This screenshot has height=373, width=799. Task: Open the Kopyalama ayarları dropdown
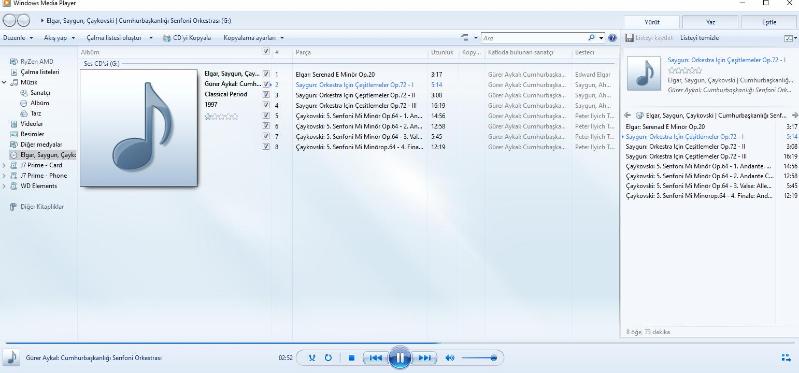point(254,38)
